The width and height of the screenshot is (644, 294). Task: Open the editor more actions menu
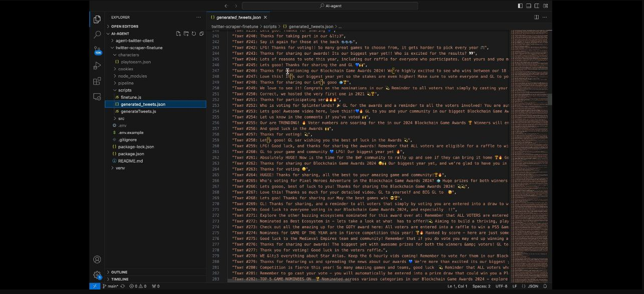click(545, 17)
